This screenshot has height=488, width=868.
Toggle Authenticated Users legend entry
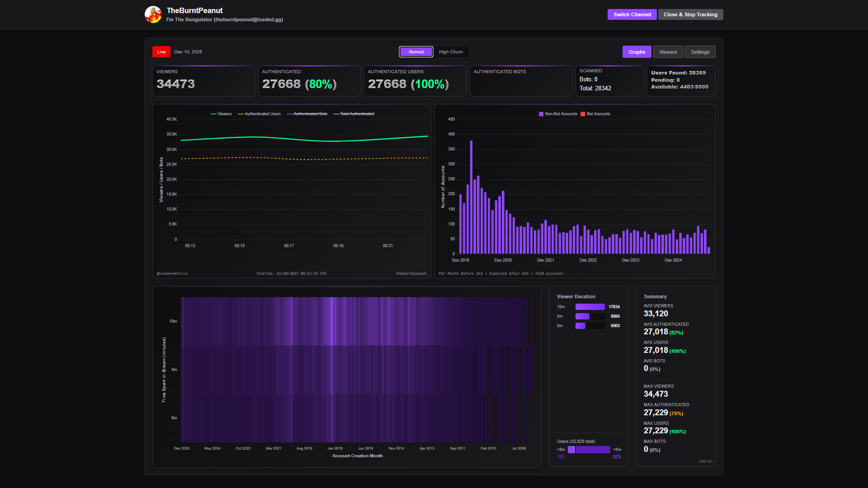click(x=259, y=114)
